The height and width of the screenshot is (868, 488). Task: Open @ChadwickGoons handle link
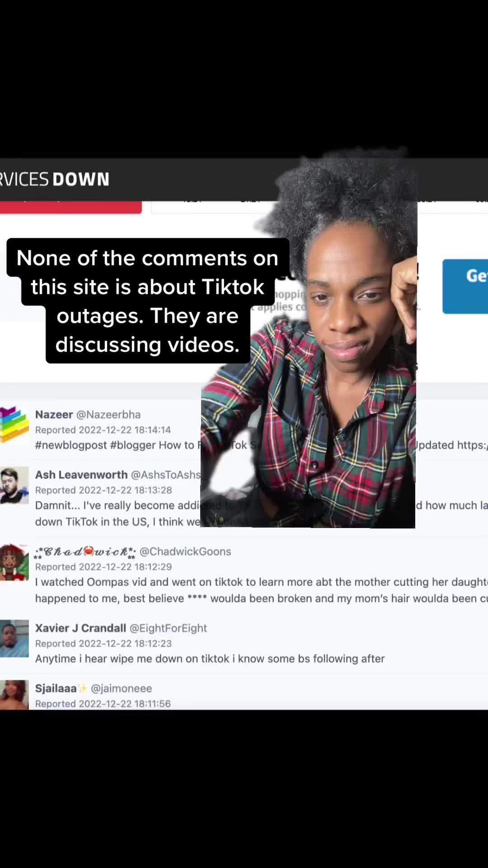pyautogui.click(x=185, y=552)
